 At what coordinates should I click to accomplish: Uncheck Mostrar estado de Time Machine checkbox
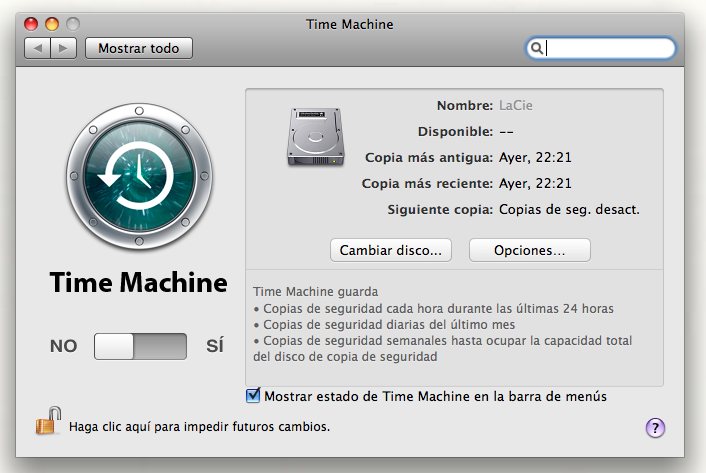point(253,396)
